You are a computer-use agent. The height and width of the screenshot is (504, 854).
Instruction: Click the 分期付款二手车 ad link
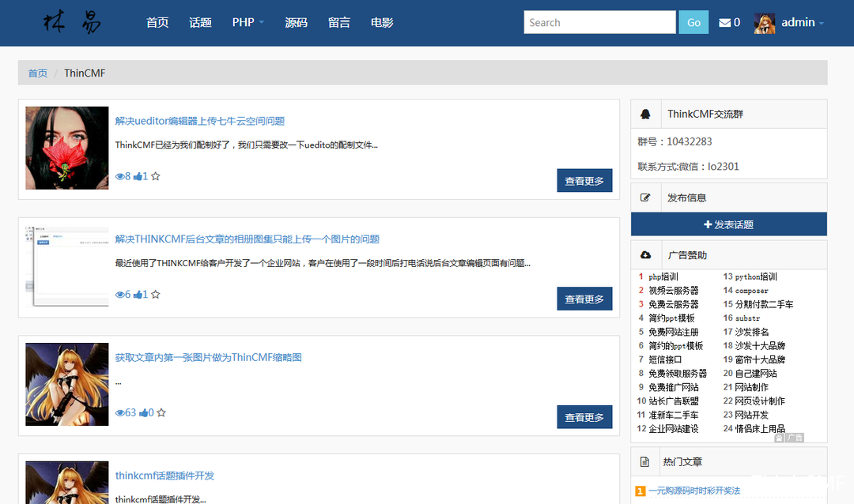pyautogui.click(x=764, y=304)
